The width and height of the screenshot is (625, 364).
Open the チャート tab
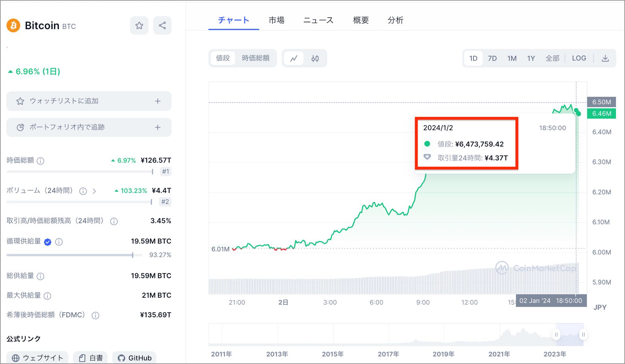234,20
